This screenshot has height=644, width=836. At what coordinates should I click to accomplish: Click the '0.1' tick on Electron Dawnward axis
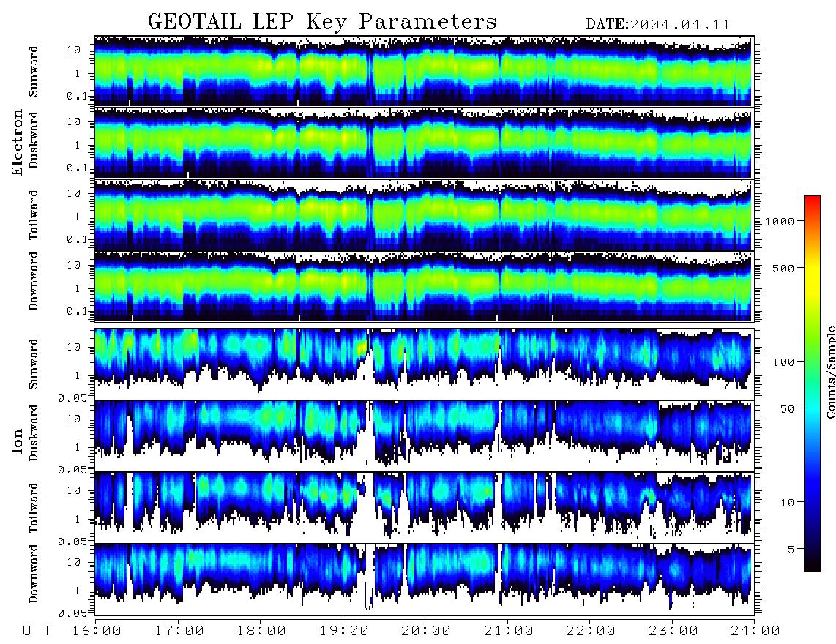[78, 311]
